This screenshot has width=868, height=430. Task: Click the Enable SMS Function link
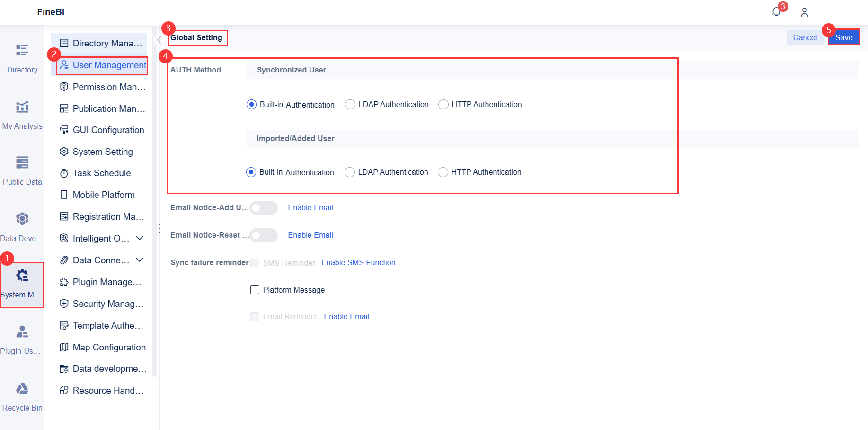(x=358, y=262)
